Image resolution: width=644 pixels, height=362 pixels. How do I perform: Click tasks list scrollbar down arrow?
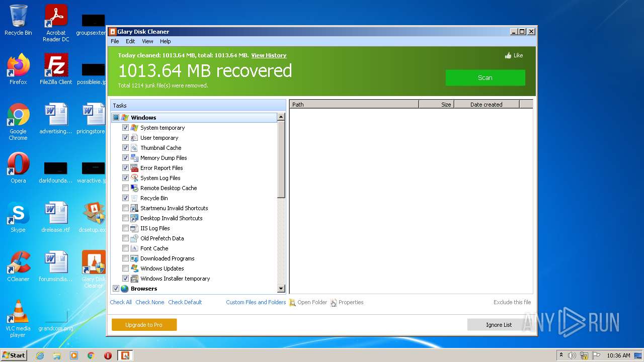coord(281,289)
